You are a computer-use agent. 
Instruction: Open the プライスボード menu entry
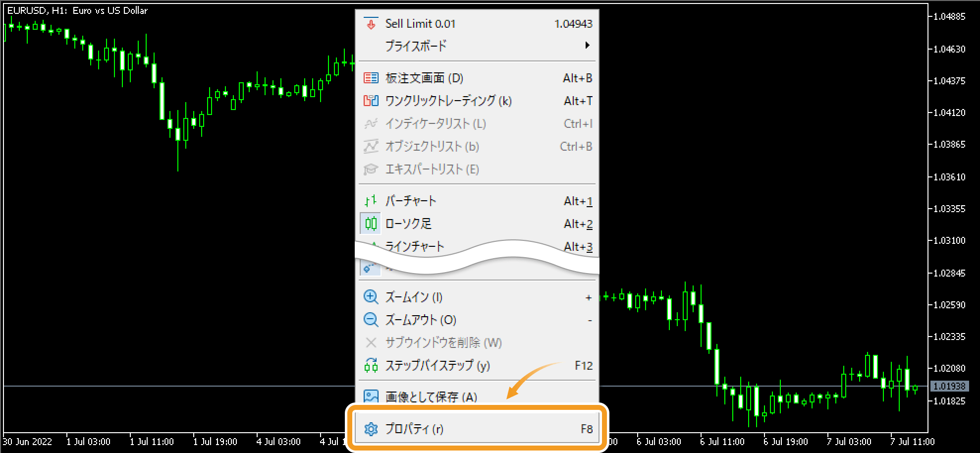point(478,46)
